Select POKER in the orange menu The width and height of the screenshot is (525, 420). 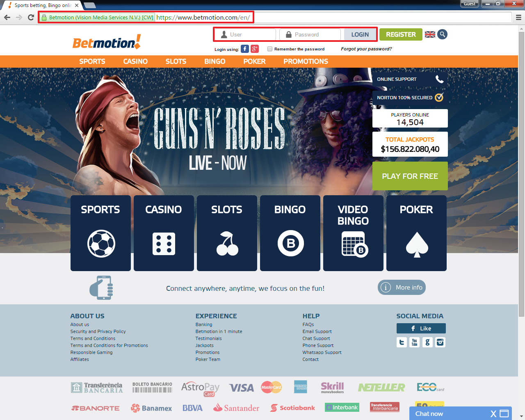[255, 61]
